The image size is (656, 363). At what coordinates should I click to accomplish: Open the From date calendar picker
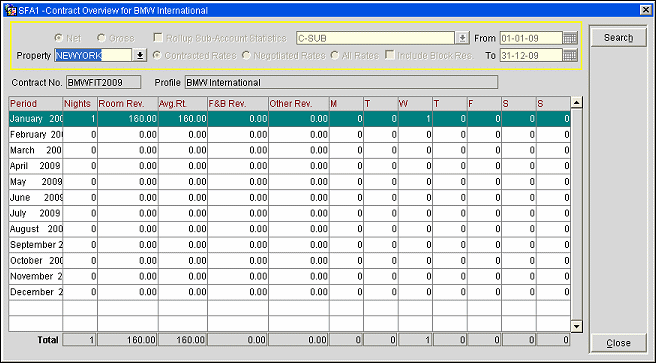pos(570,38)
